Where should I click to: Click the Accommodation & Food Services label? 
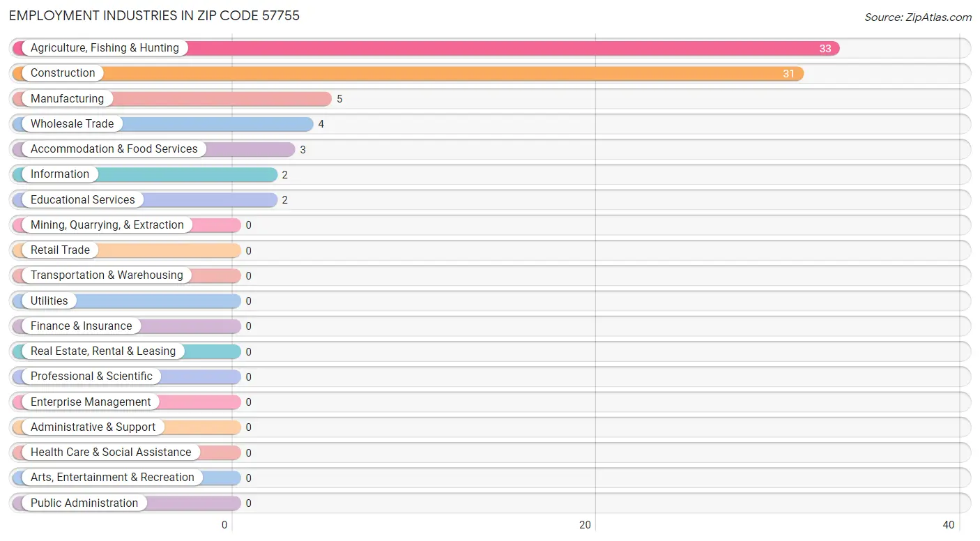(114, 149)
